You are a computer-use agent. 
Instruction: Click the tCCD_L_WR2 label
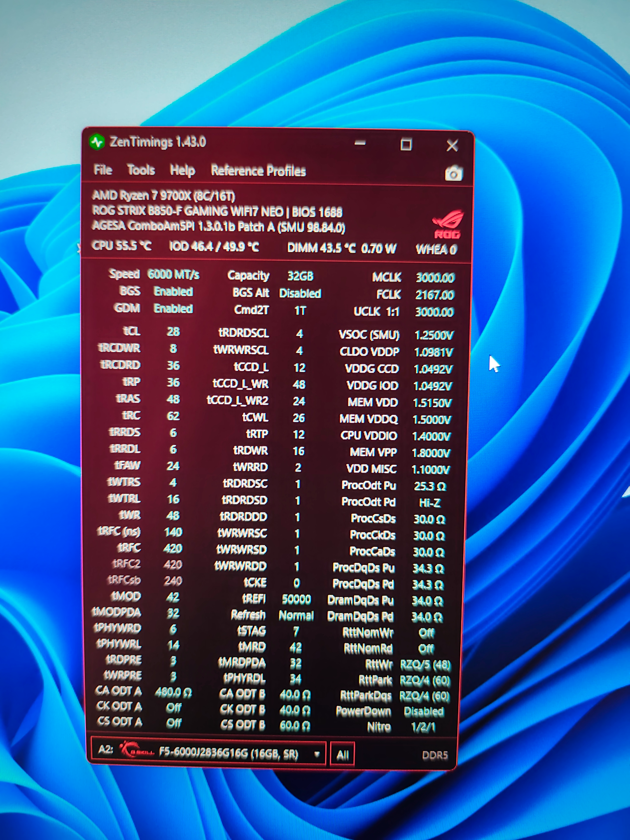pos(238,401)
